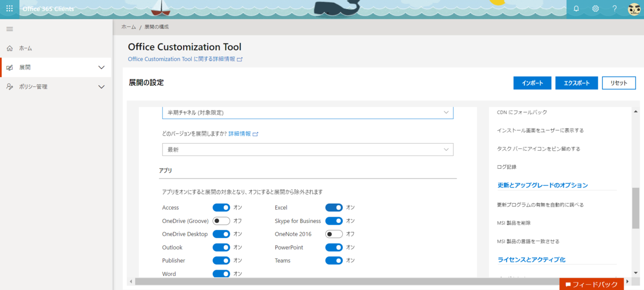
Task: Open Office Customization Tool に関する詳細情報 link
Action: pyautogui.click(x=181, y=59)
